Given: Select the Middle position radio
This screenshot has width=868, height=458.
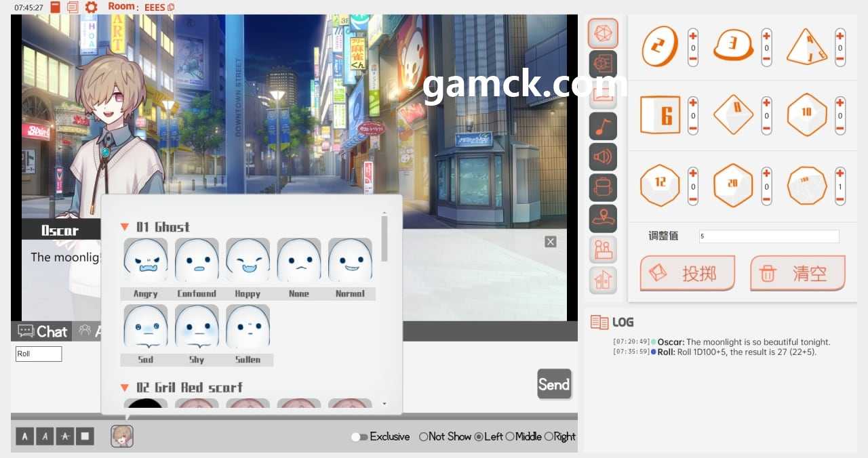Looking at the screenshot, I should [510, 437].
